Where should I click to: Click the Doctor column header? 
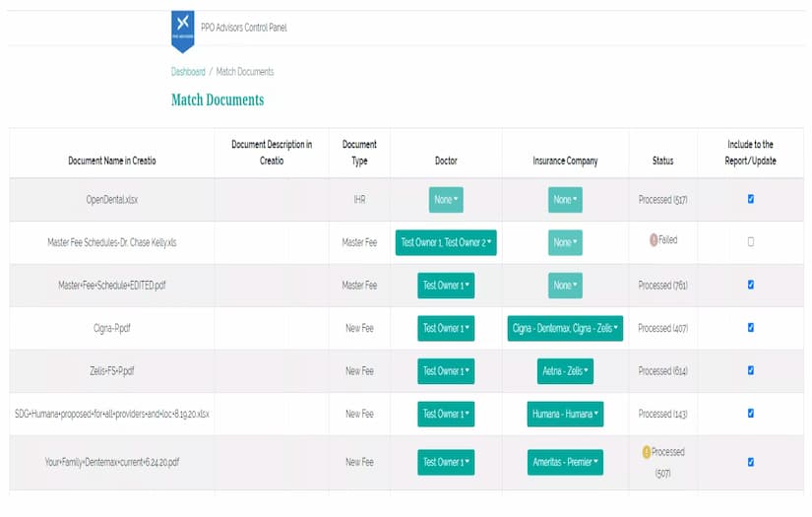(446, 161)
